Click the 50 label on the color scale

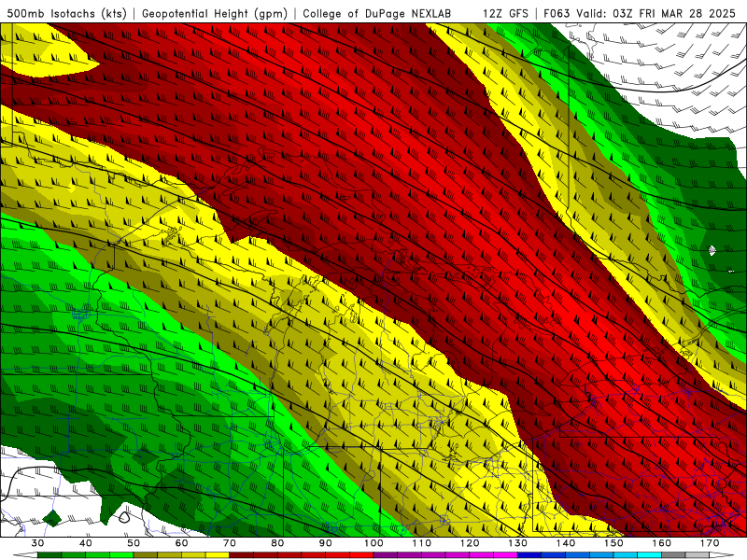click(x=134, y=543)
